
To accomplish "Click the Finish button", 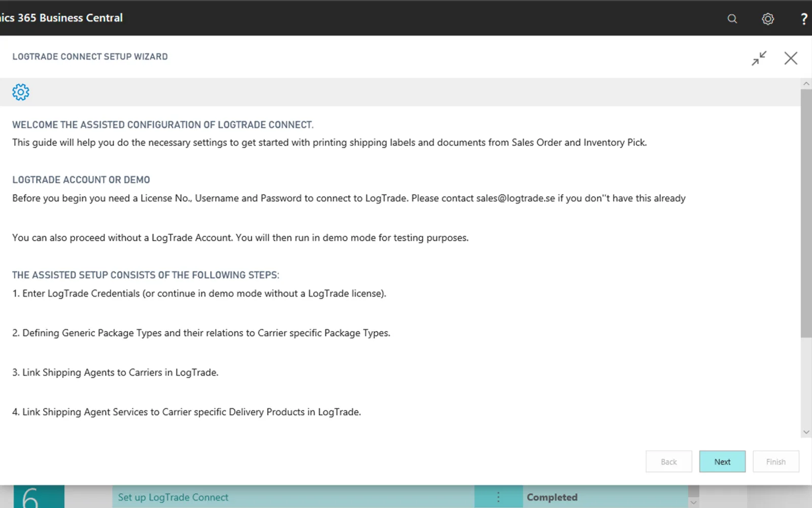I will point(776,462).
